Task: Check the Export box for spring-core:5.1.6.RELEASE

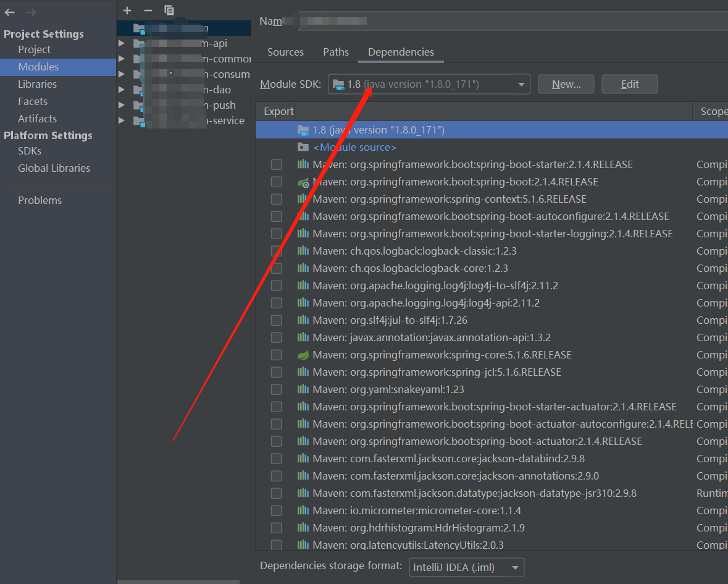Action: pyautogui.click(x=276, y=355)
